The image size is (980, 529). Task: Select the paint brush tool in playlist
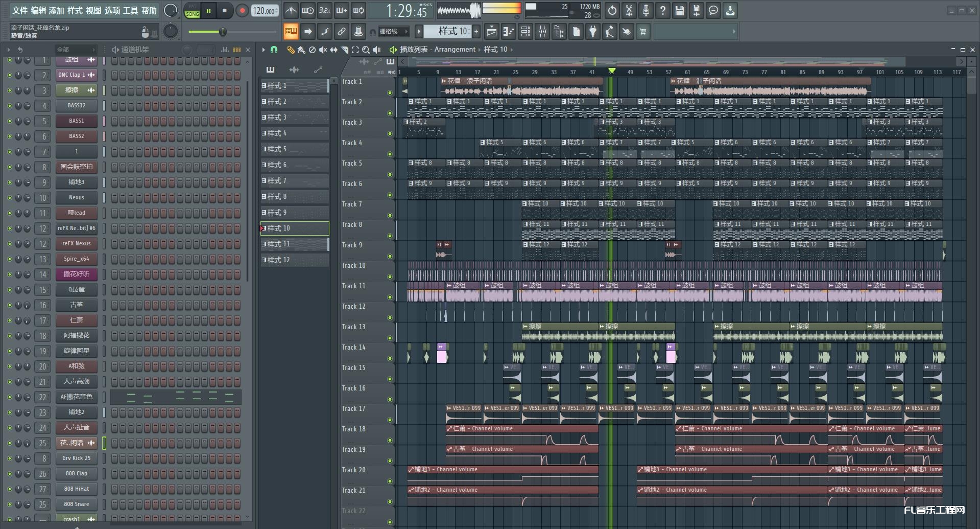click(x=301, y=50)
